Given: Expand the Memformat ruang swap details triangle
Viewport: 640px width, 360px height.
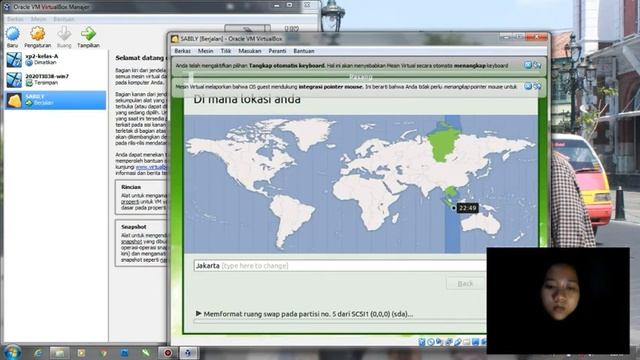Looking at the screenshot, I should pos(198,313).
